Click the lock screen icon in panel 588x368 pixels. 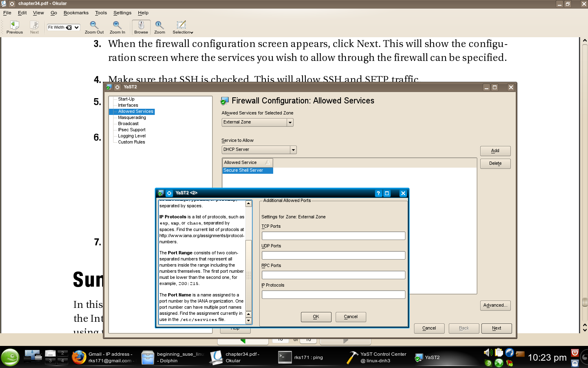[x=575, y=363]
